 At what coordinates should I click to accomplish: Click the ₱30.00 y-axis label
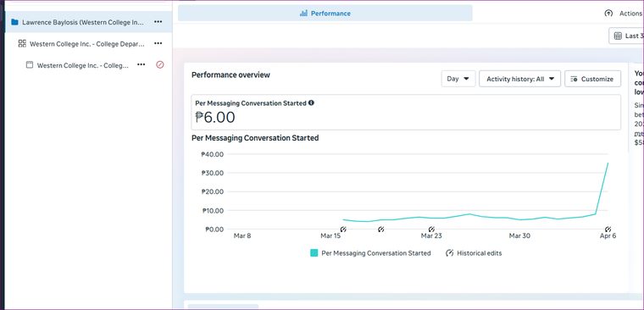pos(213,173)
